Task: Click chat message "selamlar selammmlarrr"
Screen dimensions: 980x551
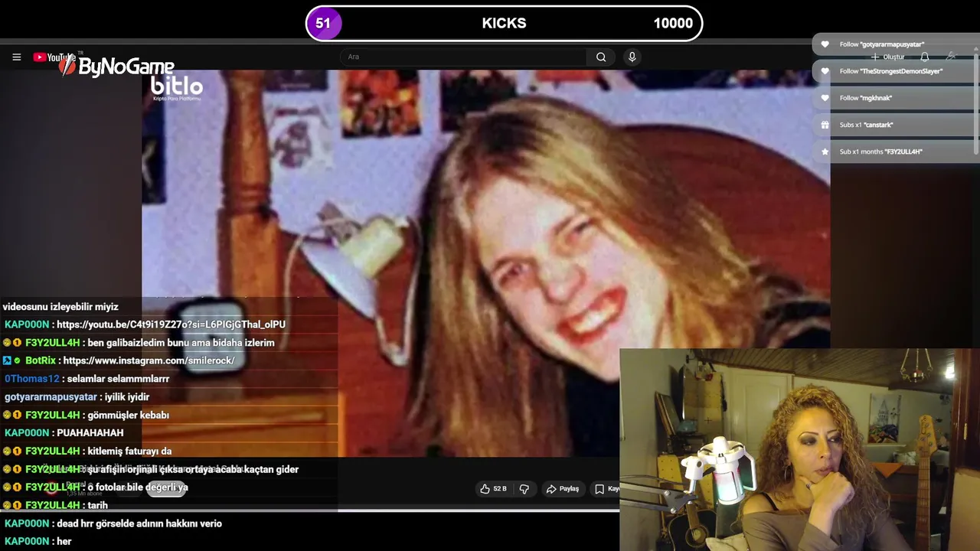Action: [x=117, y=379]
